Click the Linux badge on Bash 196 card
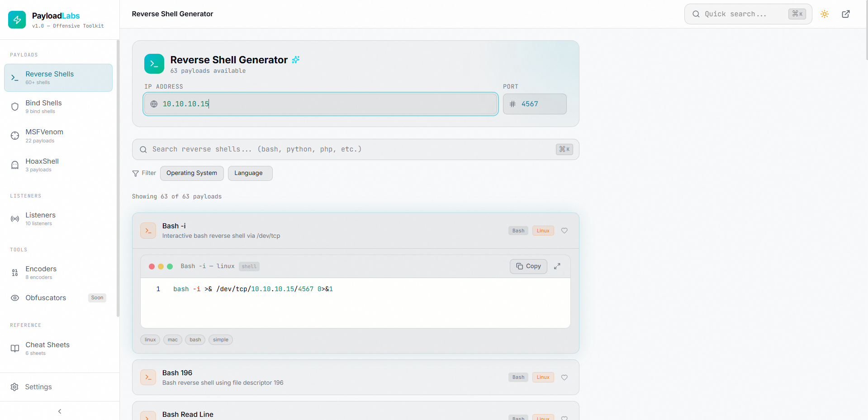 (543, 378)
